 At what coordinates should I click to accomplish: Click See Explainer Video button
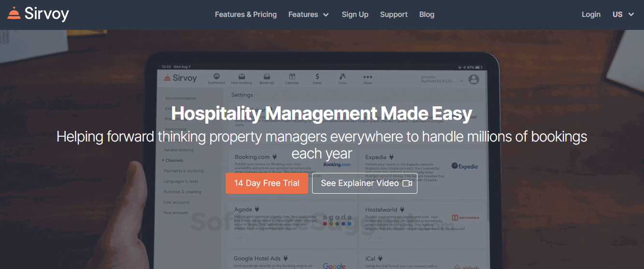tap(365, 183)
